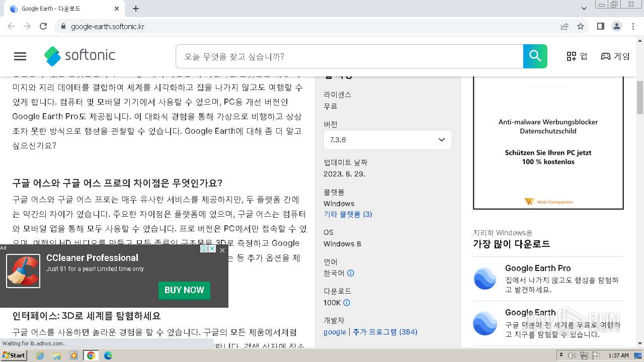Select the address bar URL
Image resolution: width=644 pixels, height=362 pixels.
108,27
